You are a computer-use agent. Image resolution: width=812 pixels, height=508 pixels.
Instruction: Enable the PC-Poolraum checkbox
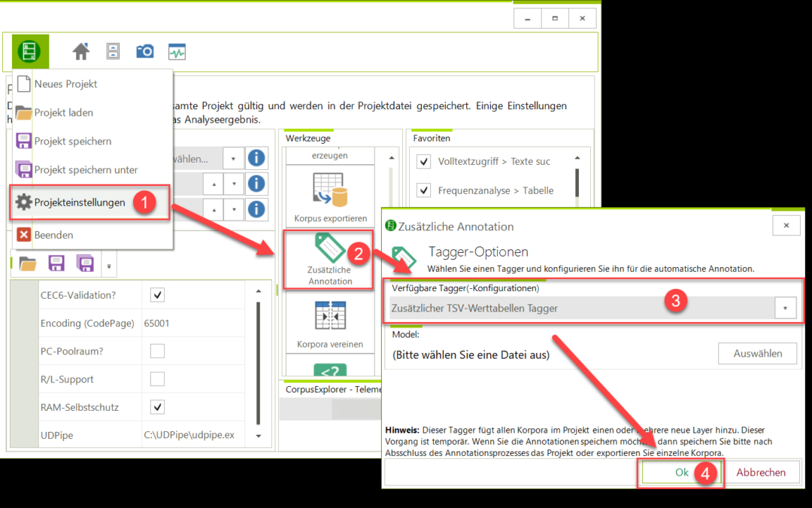click(x=158, y=351)
